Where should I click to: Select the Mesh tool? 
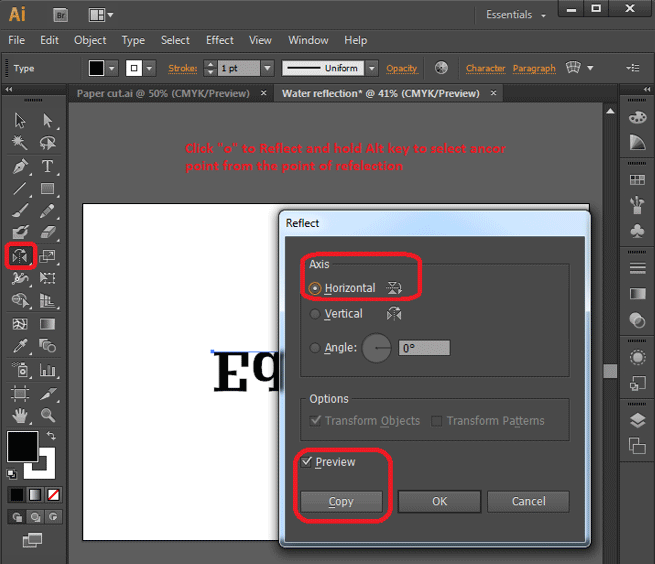(x=20, y=324)
